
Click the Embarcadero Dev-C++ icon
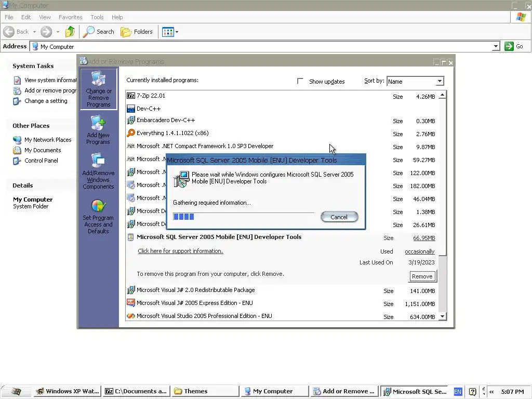[130, 120]
